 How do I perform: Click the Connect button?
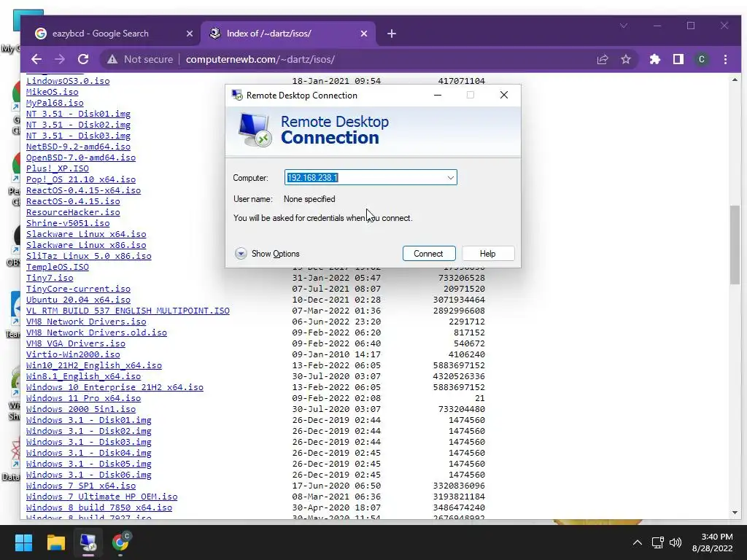428,253
